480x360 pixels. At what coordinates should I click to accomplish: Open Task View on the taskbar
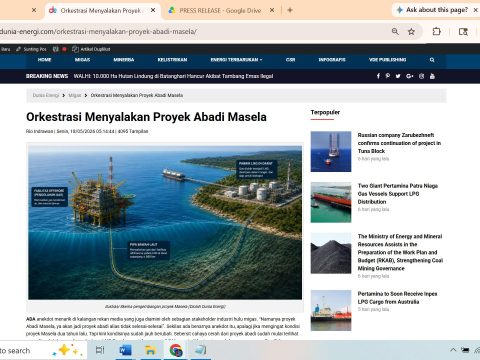tap(100, 350)
